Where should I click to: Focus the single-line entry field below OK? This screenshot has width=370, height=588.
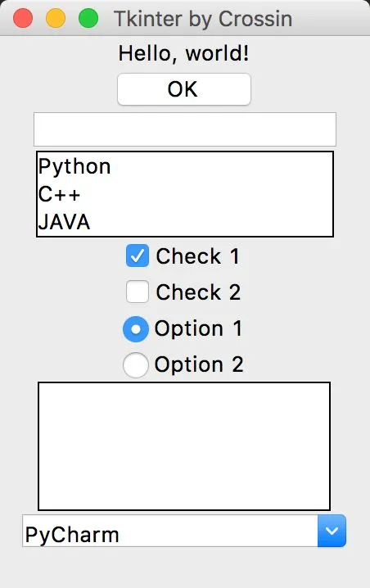(x=185, y=129)
